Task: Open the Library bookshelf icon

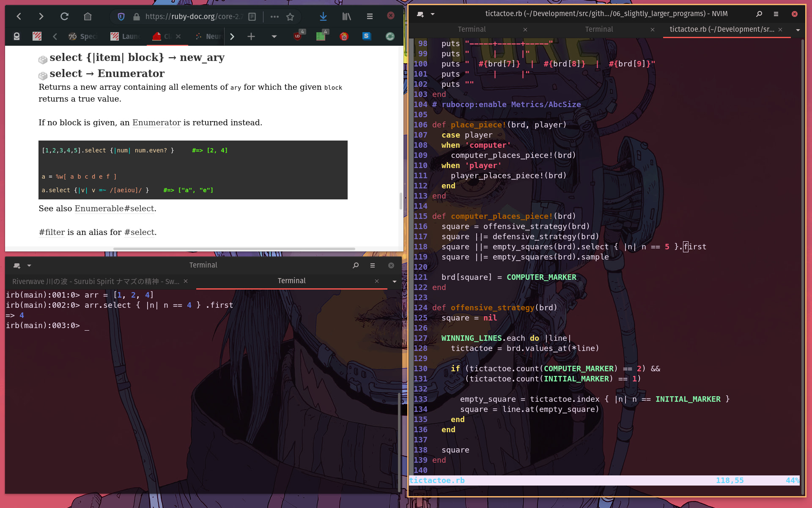Action: [347, 17]
